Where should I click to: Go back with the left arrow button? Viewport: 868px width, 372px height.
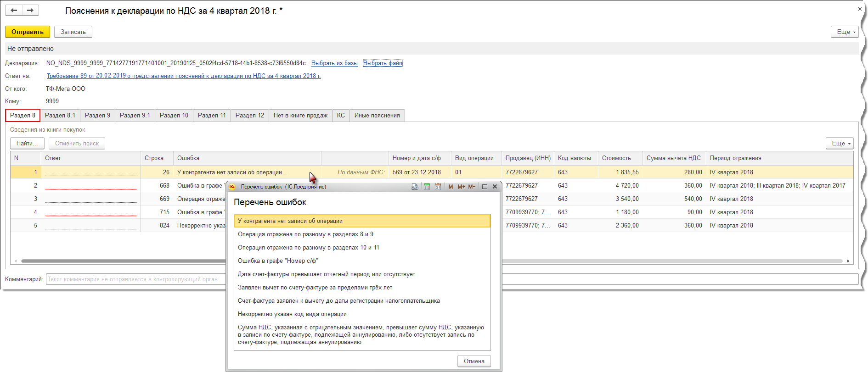14,10
